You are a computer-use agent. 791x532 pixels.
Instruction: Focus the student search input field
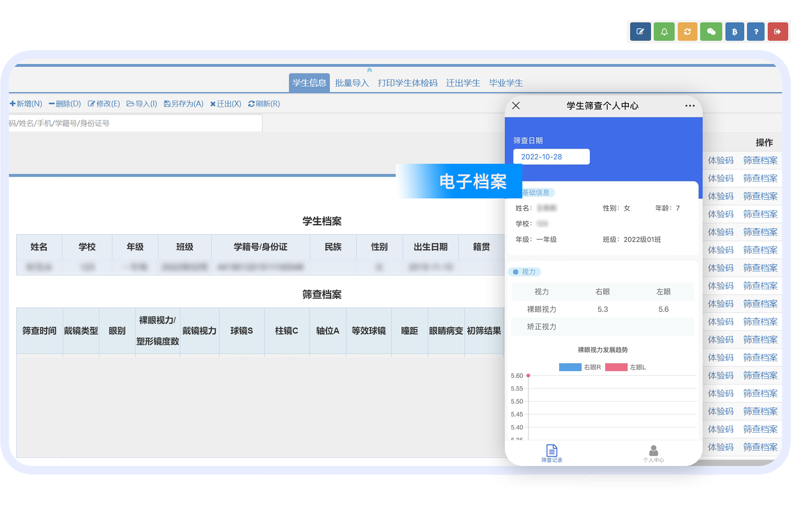pyautogui.click(x=135, y=123)
